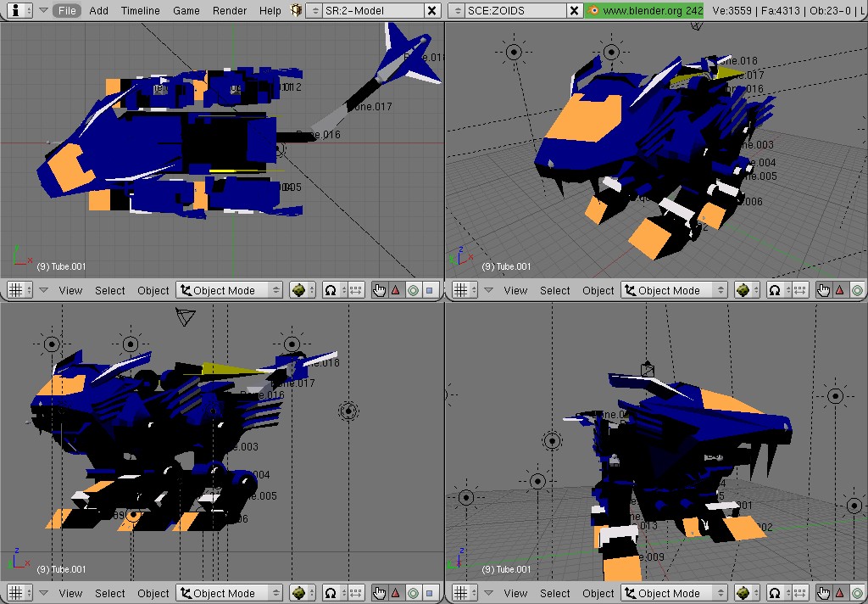Edit the SCE:ZOIDS scene name field
This screenshot has height=604, width=868.
click(516, 10)
